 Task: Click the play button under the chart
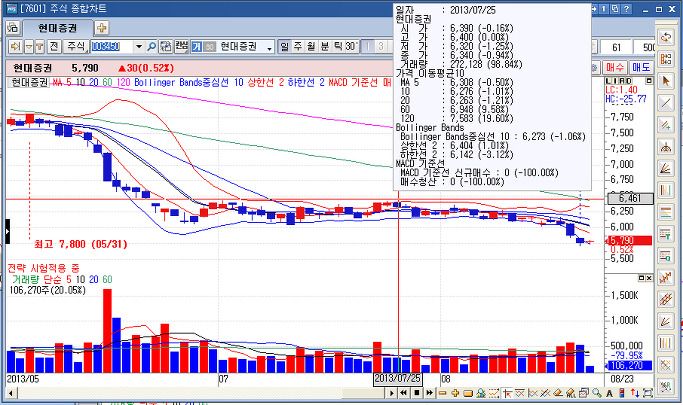click(x=391, y=393)
